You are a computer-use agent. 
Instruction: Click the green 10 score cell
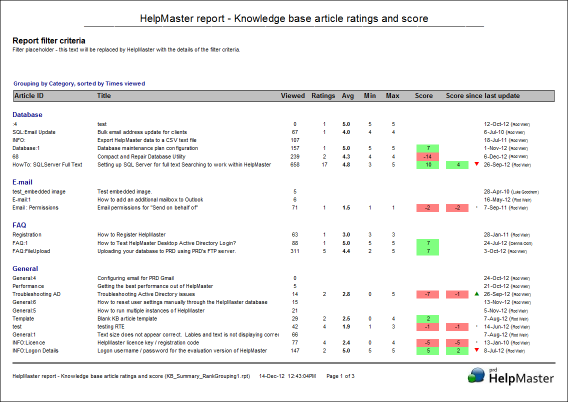click(x=428, y=165)
